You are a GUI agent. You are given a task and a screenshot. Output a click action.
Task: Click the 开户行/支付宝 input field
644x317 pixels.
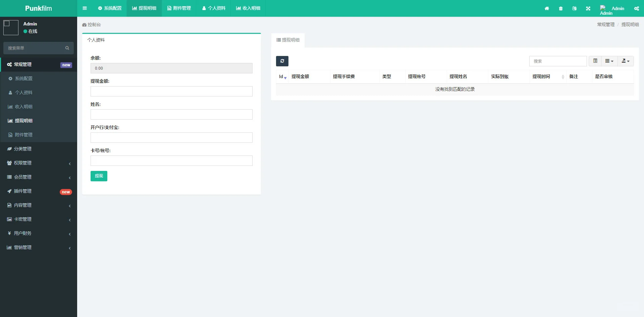171,138
